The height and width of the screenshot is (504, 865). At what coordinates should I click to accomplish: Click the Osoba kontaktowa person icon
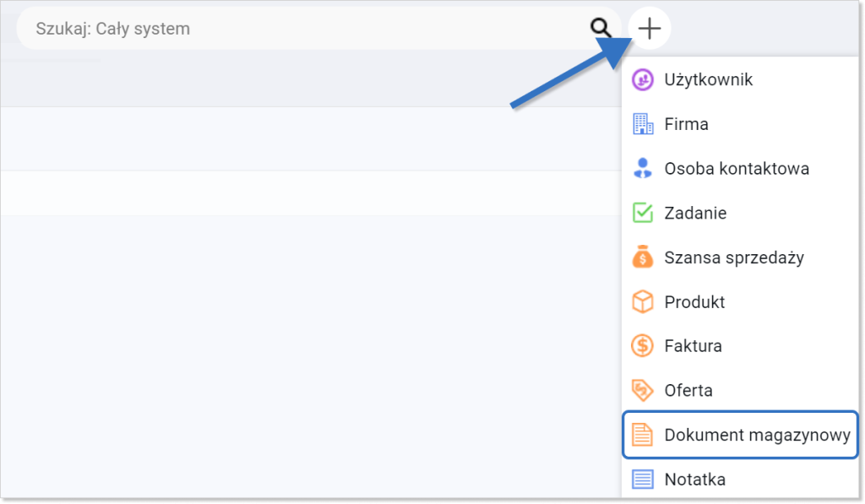pos(643,168)
